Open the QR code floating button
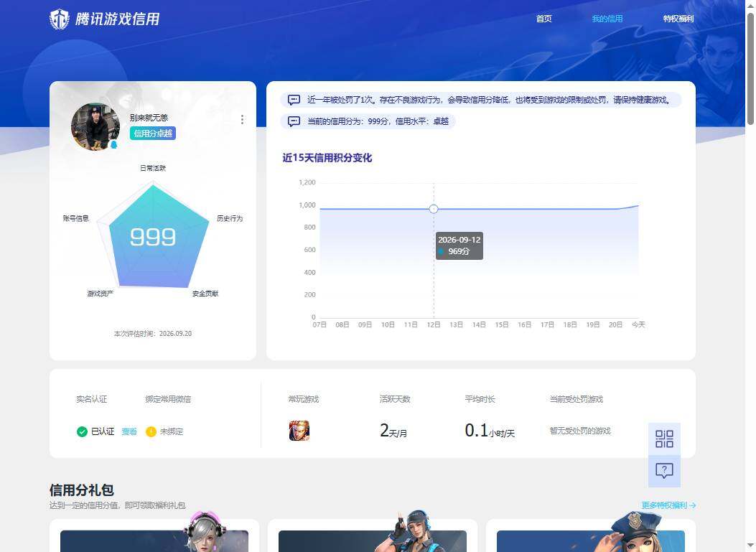The image size is (756, 552). click(664, 439)
